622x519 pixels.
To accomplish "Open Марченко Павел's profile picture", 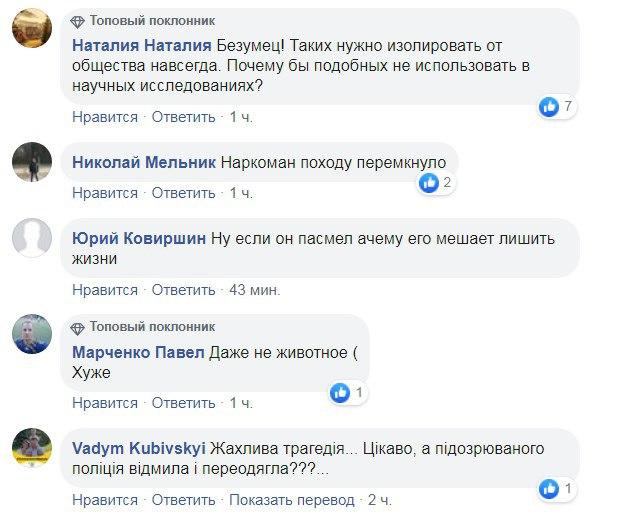I will coord(32,334).
